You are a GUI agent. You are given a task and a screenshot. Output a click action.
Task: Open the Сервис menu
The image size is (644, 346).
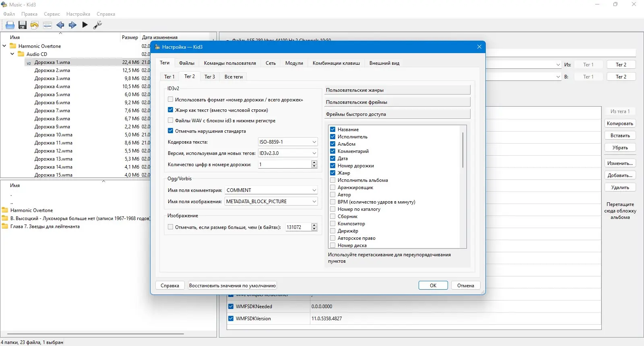pos(52,14)
